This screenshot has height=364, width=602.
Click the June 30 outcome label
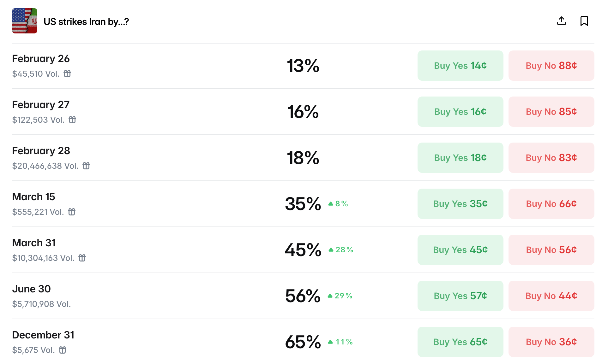click(x=31, y=289)
